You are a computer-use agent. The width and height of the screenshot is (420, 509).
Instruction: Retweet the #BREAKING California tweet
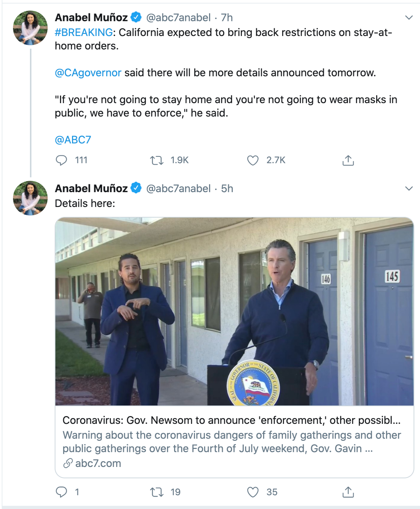(157, 161)
